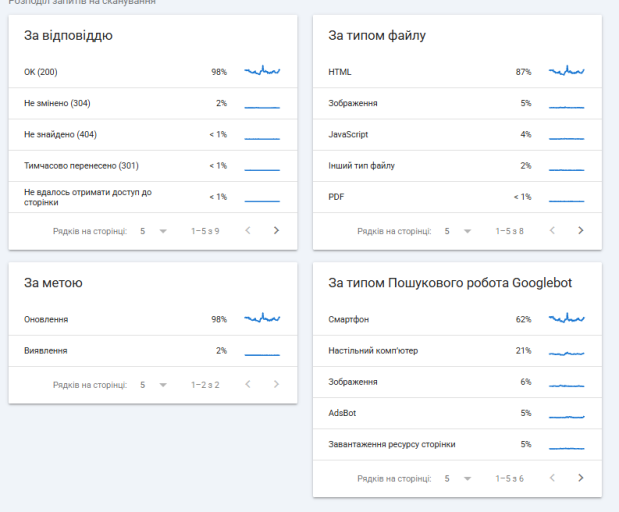Click the 87% value for HTML
Screen dimensions: 619x512
tap(523, 72)
